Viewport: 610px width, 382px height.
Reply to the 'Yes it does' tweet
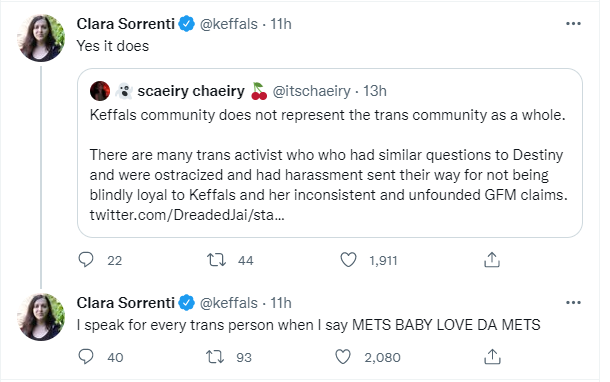click(x=86, y=260)
